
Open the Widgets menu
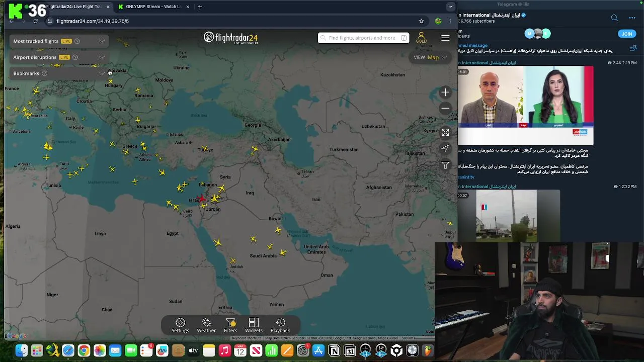click(254, 325)
